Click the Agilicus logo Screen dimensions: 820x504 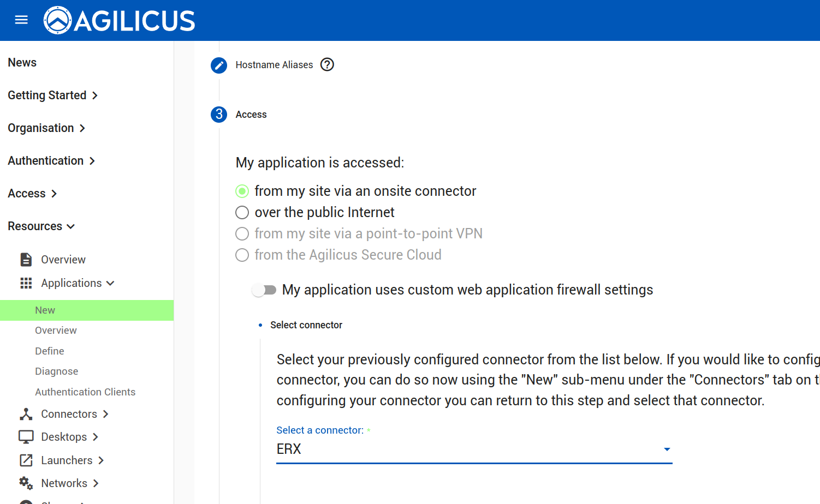(119, 21)
